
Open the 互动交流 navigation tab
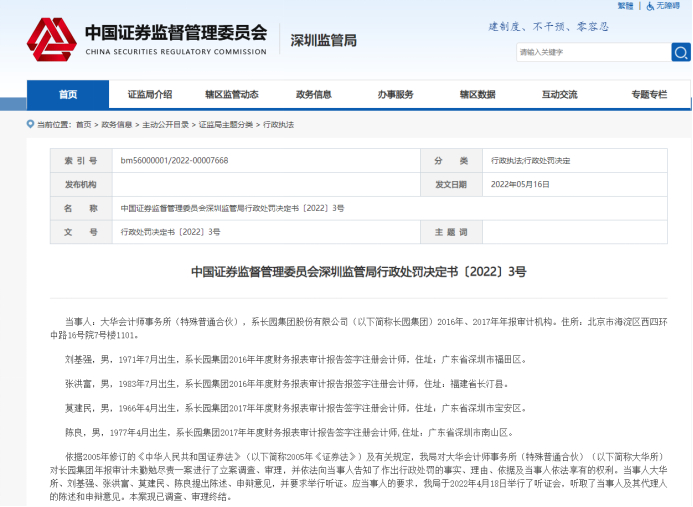pyautogui.click(x=560, y=95)
